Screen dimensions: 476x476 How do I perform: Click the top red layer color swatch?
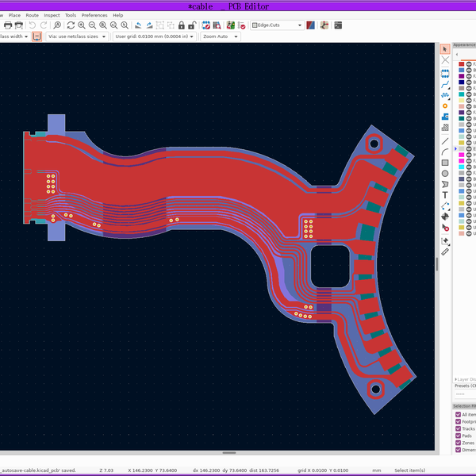(461, 63)
